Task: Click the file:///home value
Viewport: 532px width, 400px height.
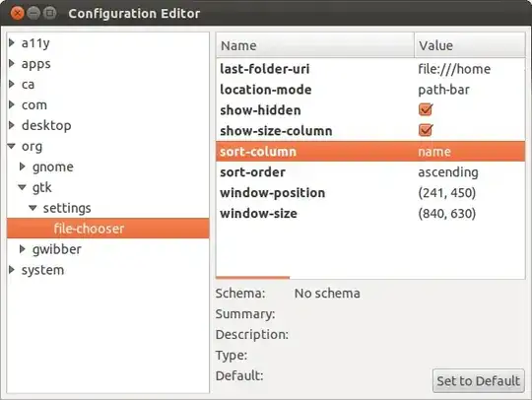Action: click(x=454, y=69)
